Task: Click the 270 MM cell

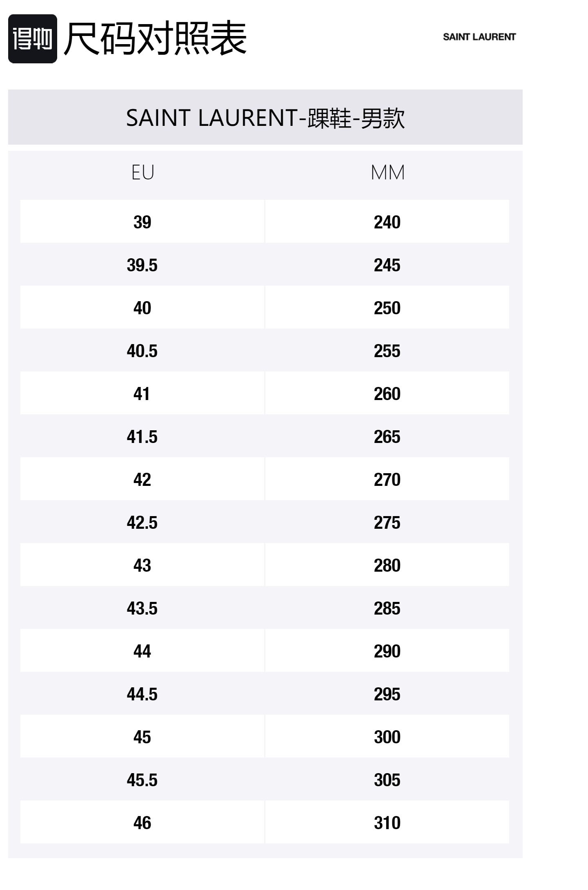Action: [x=387, y=479]
